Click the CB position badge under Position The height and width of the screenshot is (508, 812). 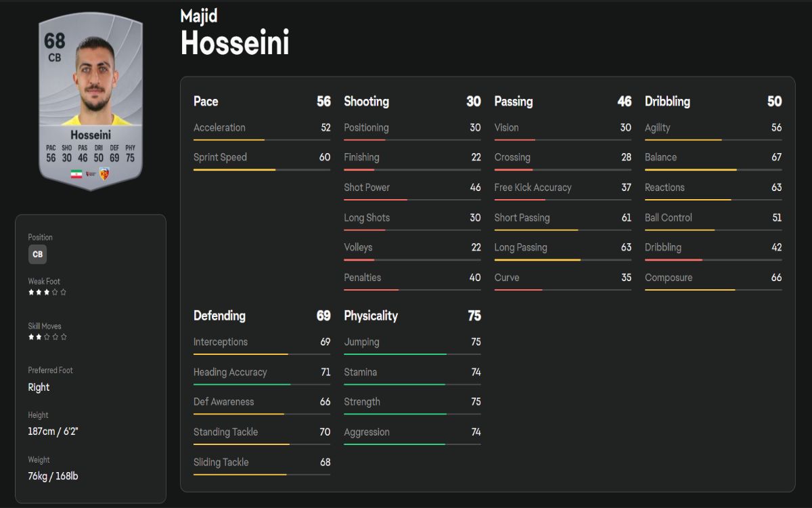(38, 254)
